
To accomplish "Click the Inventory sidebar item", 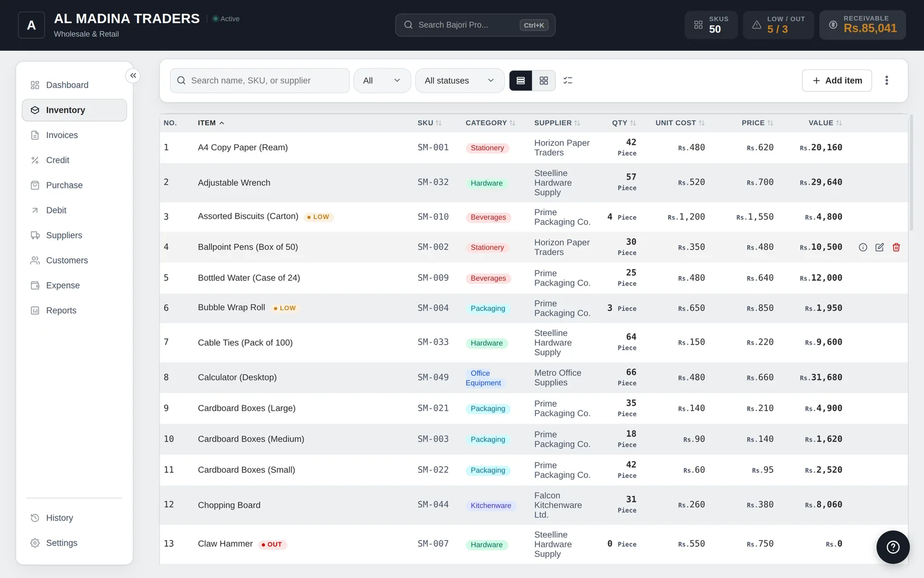I will pos(74,110).
